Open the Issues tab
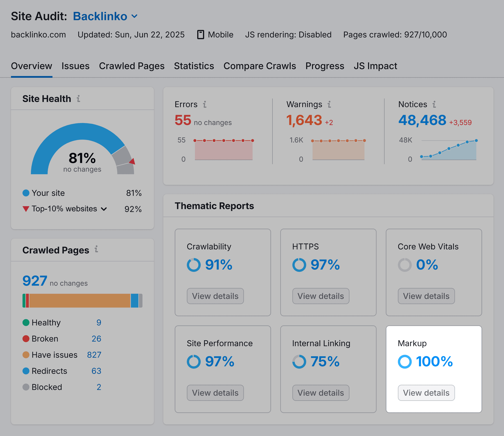The height and width of the screenshot is (436, 504). pyautogui.click(x=76, y=66)
